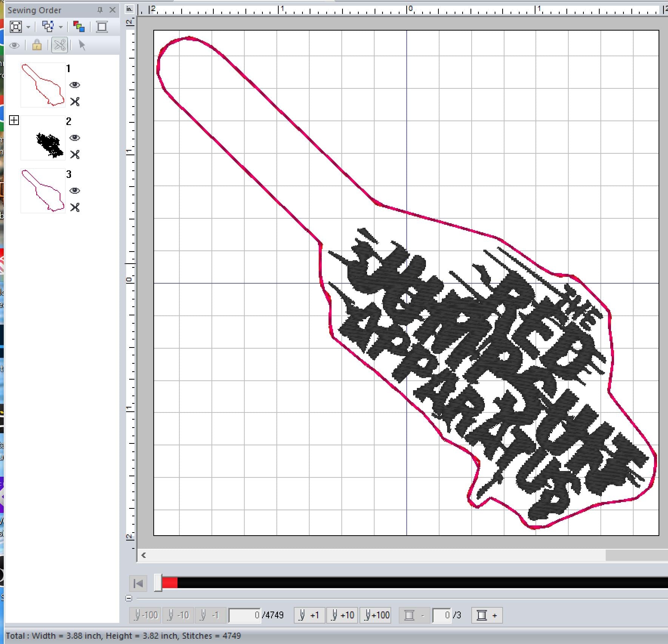The width and height of the screenshot is (668, 644).
Task: Click the horizontal scrollbar thumb
Action: coord(637,555)
